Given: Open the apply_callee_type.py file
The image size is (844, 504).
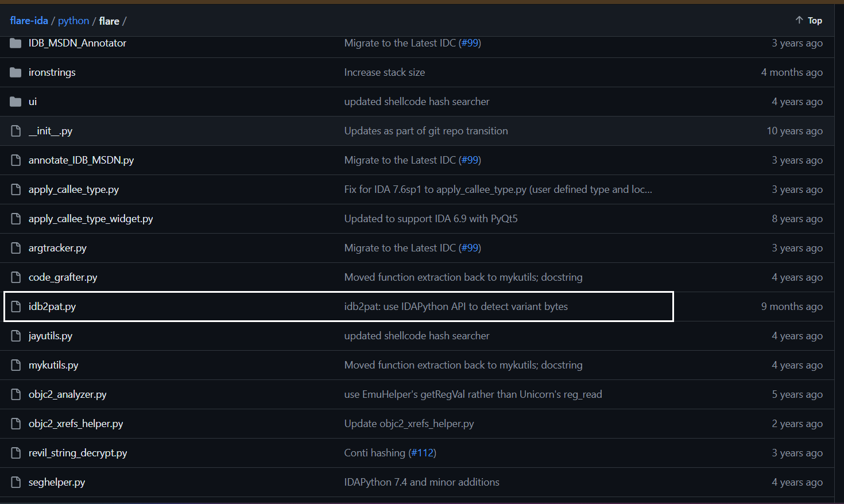Looking at the screenshot, I should coord(73,189).
